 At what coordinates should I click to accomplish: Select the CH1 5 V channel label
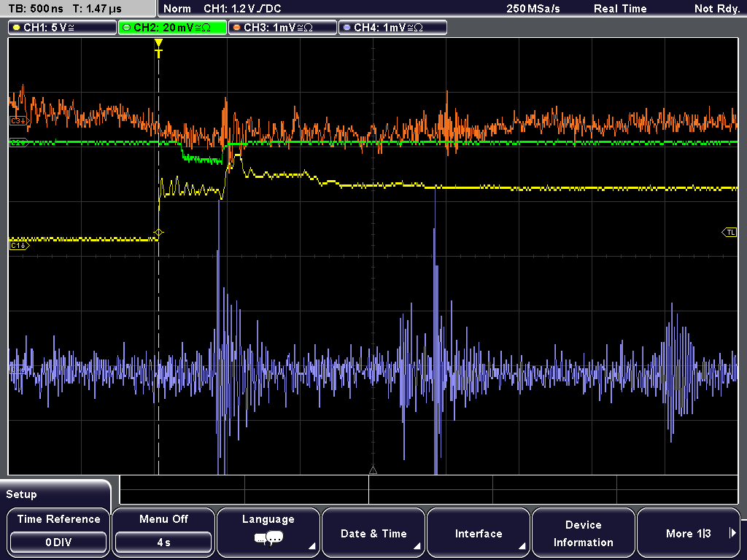pyautogui.click(x=63, y=28)
